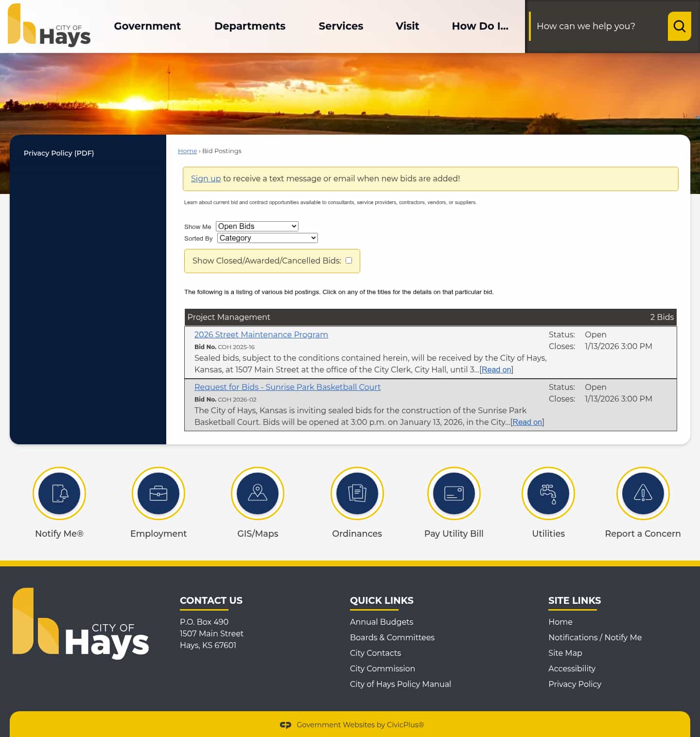This screenshot has height=737, width=700.
Task: Click the Utilities label
Action: (x=548, y=533)
